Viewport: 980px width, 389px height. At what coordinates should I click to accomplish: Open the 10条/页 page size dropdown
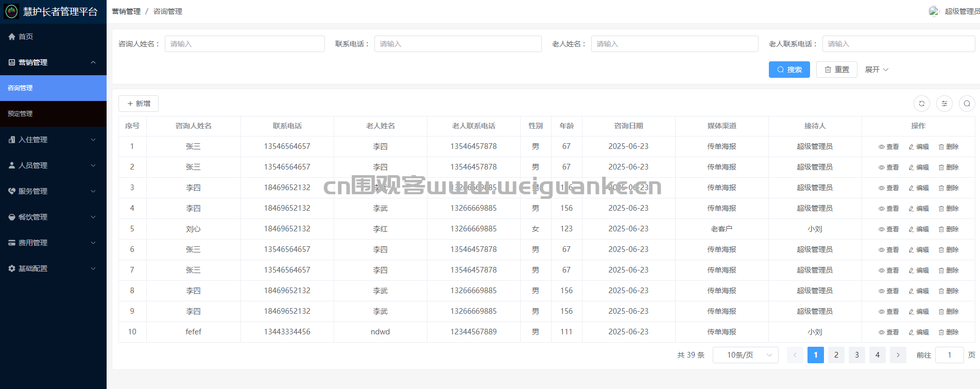tap(746, 355)
